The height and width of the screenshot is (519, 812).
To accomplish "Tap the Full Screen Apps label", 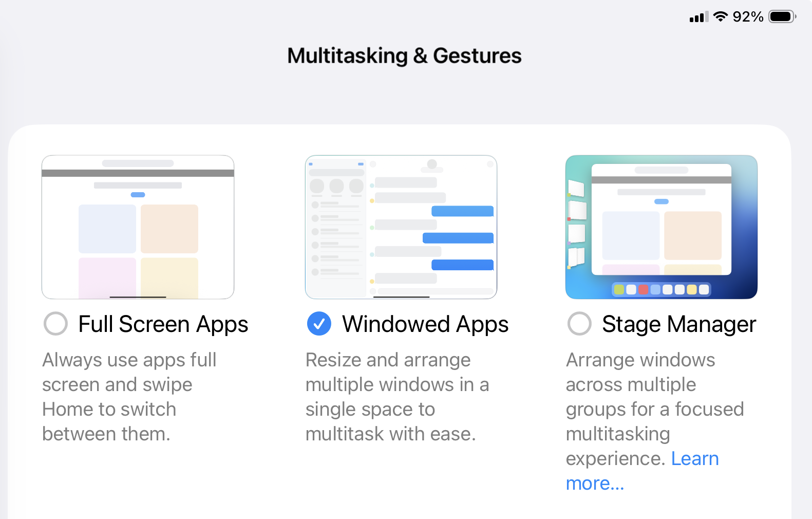I will [x=163, y=324].
